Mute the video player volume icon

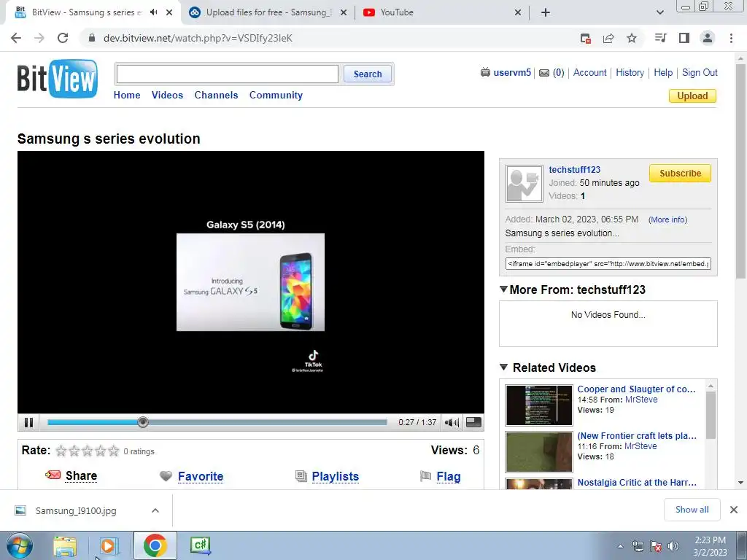click(451, 422)
